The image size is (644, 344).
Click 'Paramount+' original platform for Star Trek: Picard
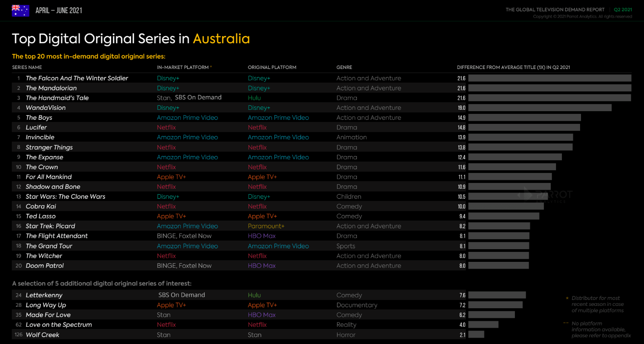[266, 226]
